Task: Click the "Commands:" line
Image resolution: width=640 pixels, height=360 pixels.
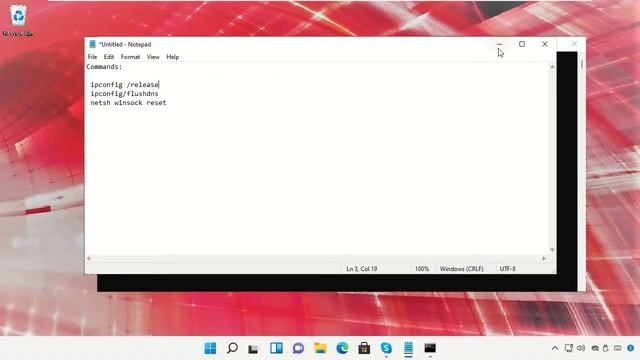Action: (x=104, y=67)
